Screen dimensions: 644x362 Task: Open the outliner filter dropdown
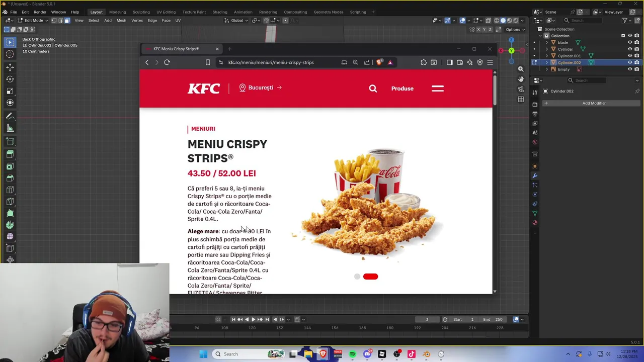(627, 21)
